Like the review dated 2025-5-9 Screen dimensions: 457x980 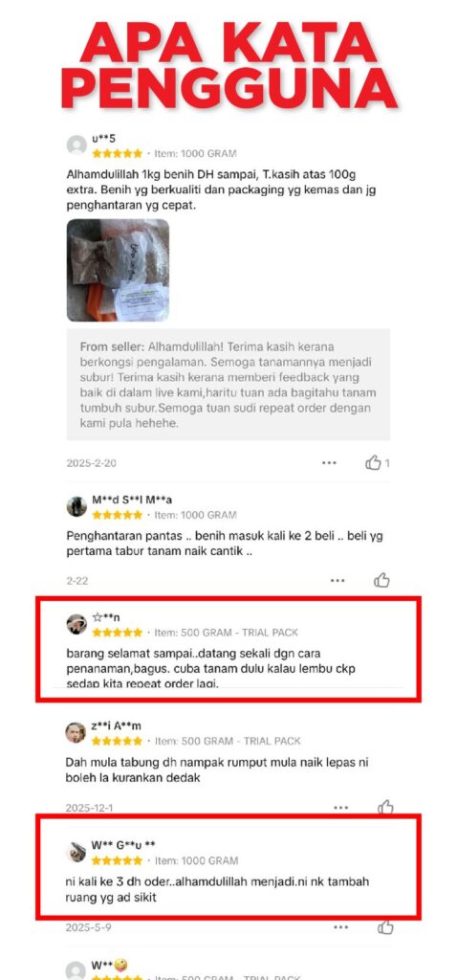pos(386,926)
